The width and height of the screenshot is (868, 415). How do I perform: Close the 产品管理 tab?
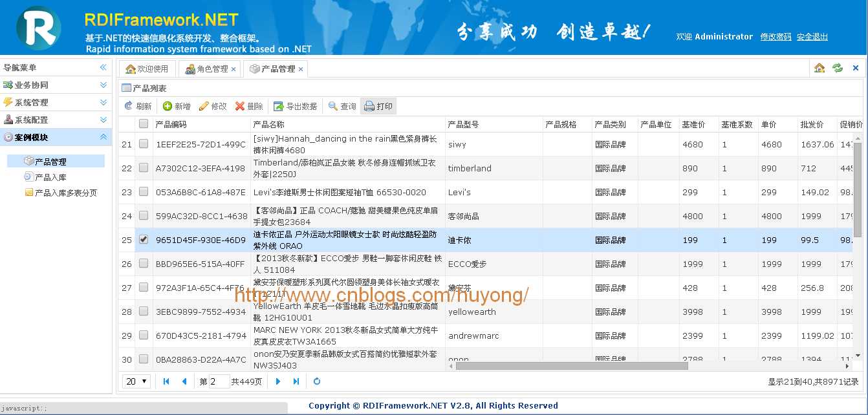301,69
